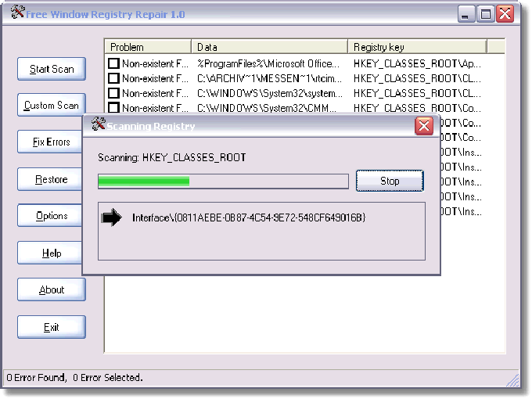The height and width of the screenshot is (399, 532).
Task: Sort by the Data column header
Action: tap(270, 47)
